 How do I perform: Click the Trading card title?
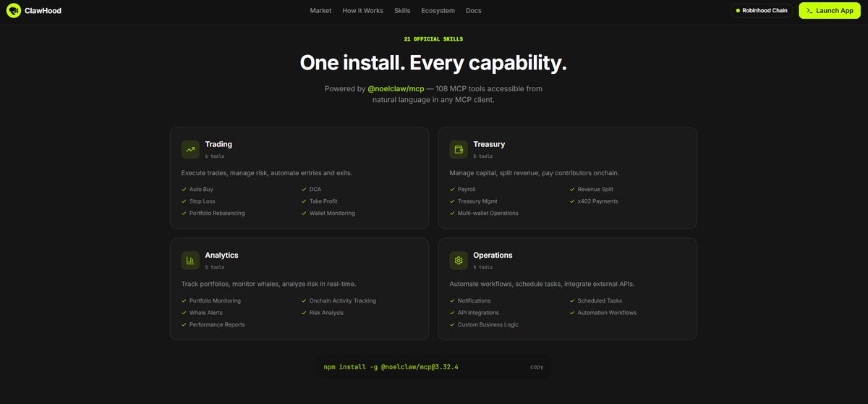click(218, 144)
